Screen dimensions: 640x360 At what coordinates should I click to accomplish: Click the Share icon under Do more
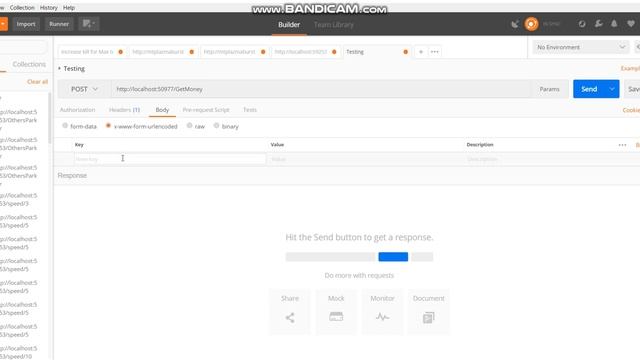290,318
